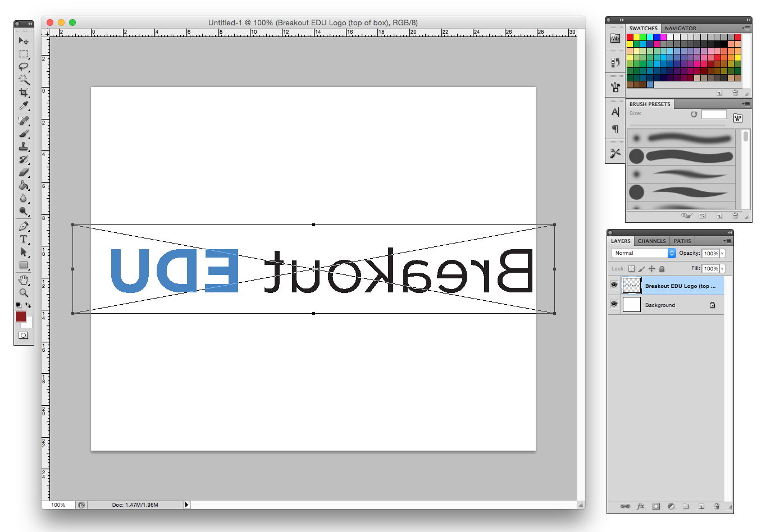The height and width of the screenshot is (532, 766).
Task: Toggle Quick Mask mode
Action: (x=23, y=335)
